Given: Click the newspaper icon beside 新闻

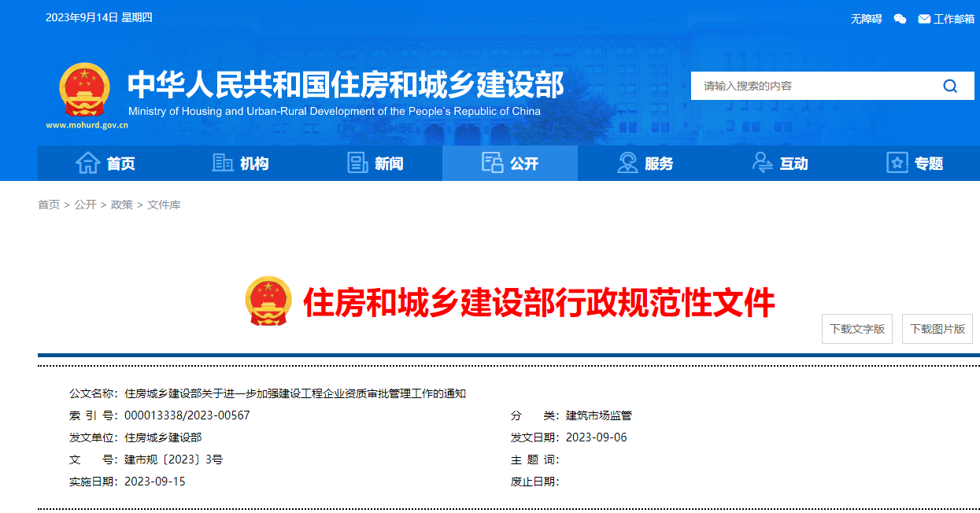Looking at the screenshot, I should pyautogui.click(x=357, y=163).
